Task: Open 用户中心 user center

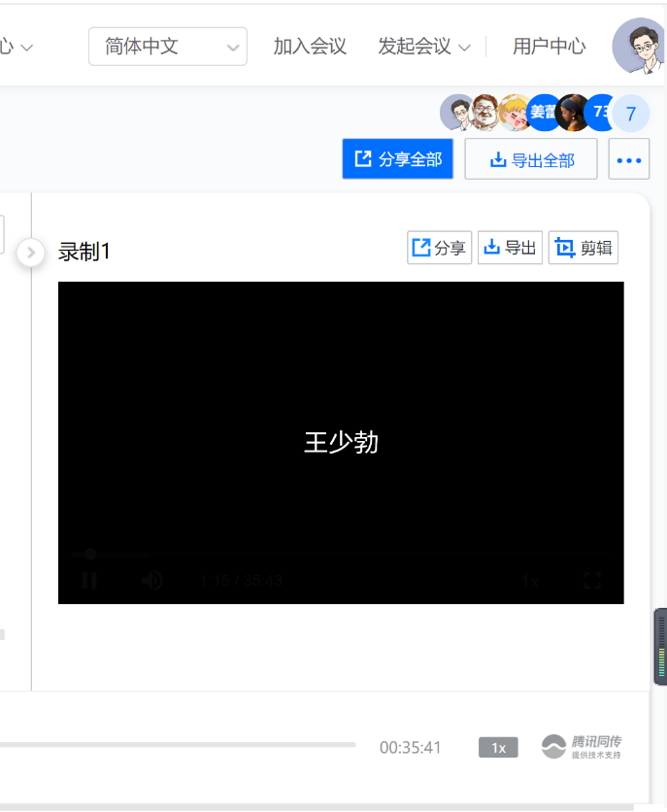Action: pos(549,46)
